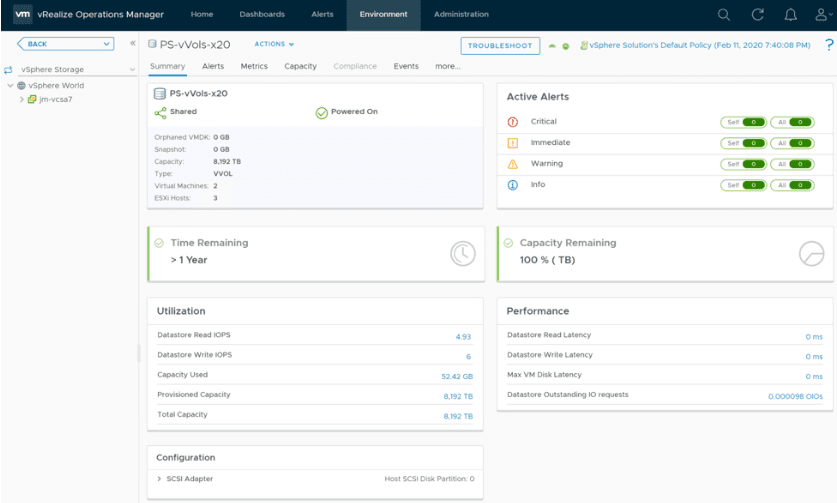Expand the vSphere Storage selector
Image resolution: width=837 pixels, height=503 pixels.
[x=78, y=69]
